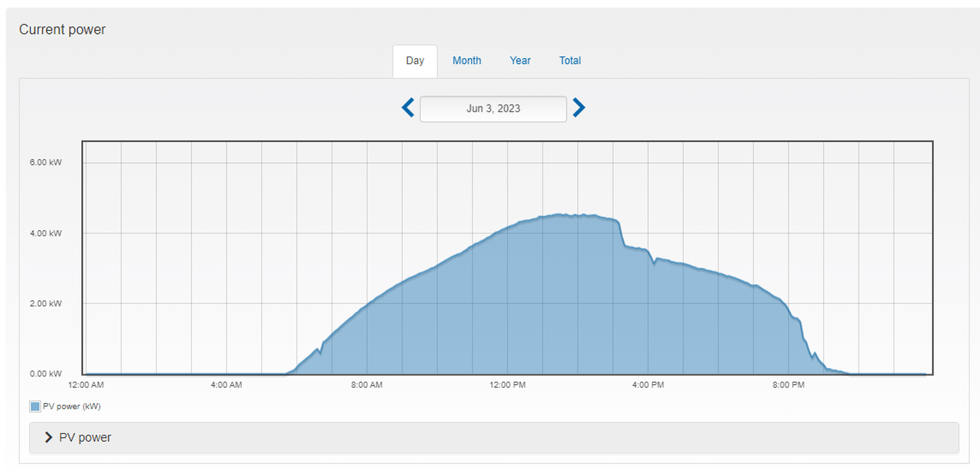This screenshot has width=980, height=475.
Task: Click the 6.00 kW y-axis label
Action: click(x=46, y=162)
